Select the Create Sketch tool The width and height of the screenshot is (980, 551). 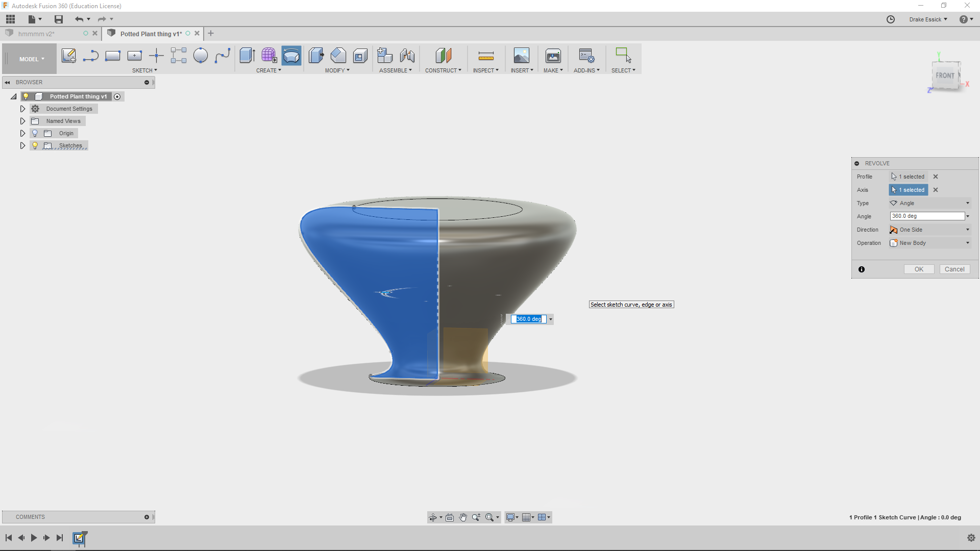point(68,56)
